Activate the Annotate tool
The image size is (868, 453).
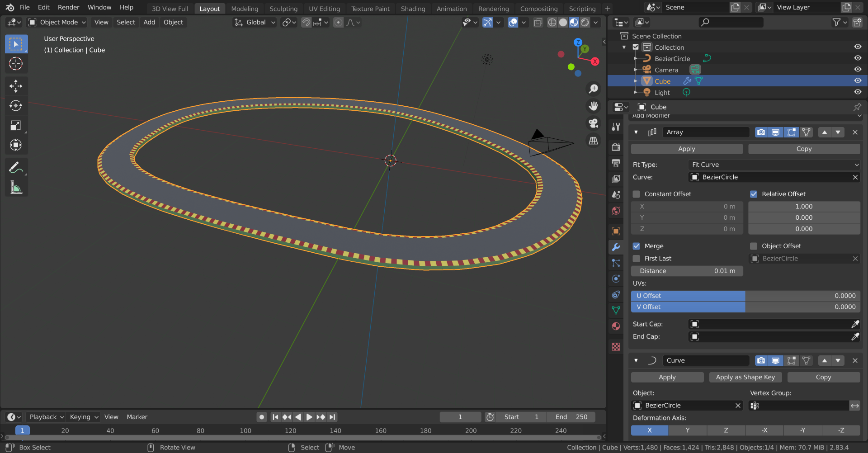[16, 168]
